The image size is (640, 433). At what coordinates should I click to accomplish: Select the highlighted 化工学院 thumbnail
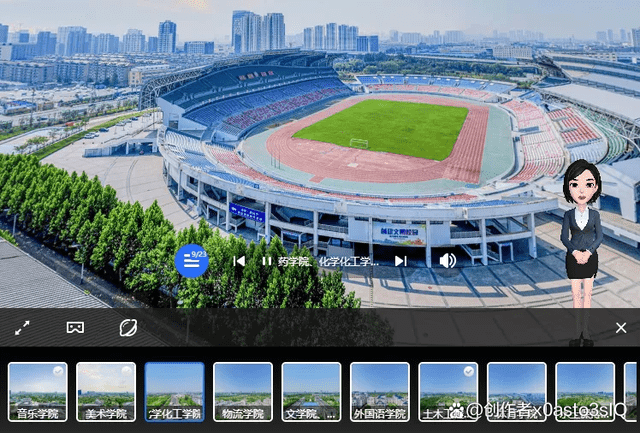(x=175, y=392)
